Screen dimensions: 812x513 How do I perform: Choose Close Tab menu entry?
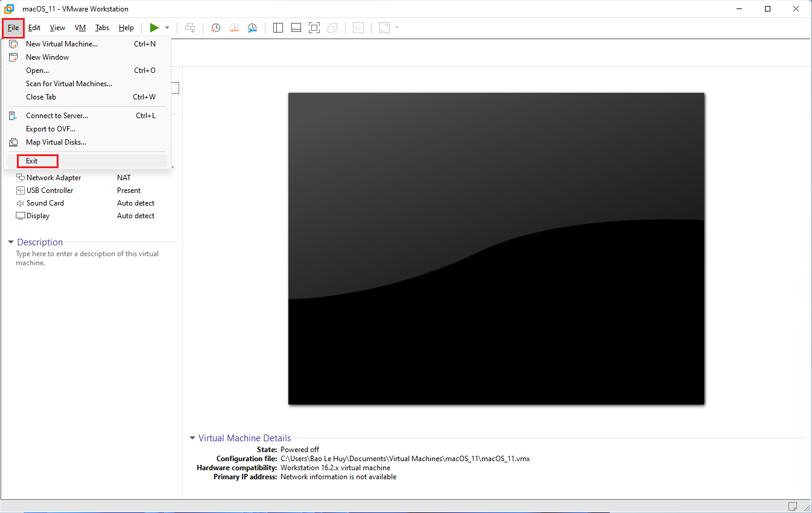[x=87, y=97]
